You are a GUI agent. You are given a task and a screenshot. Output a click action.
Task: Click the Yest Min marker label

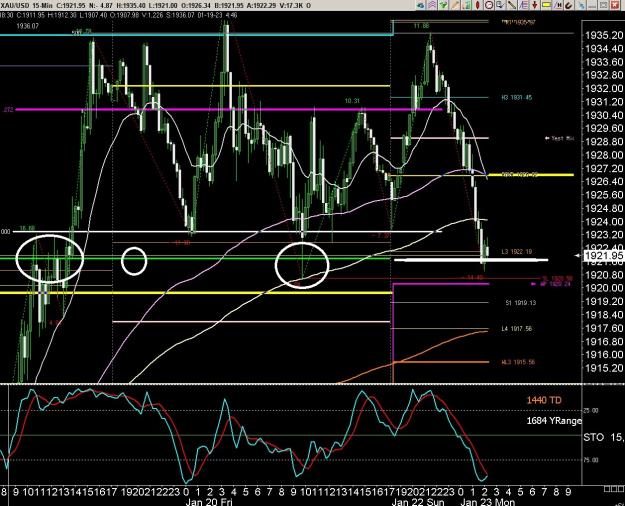point(560,138)
